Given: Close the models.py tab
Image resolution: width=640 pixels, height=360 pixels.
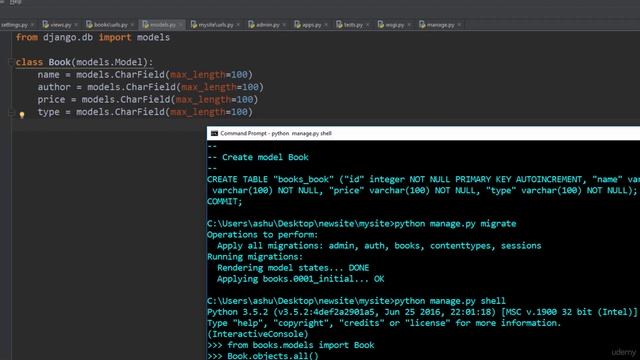Looking at the screenshot, I should [180, 25].
